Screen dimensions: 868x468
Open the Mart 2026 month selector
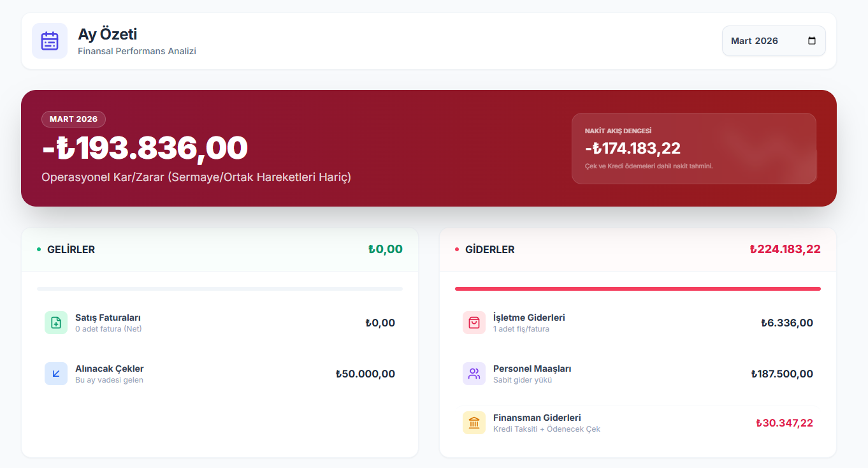(773, 40)
